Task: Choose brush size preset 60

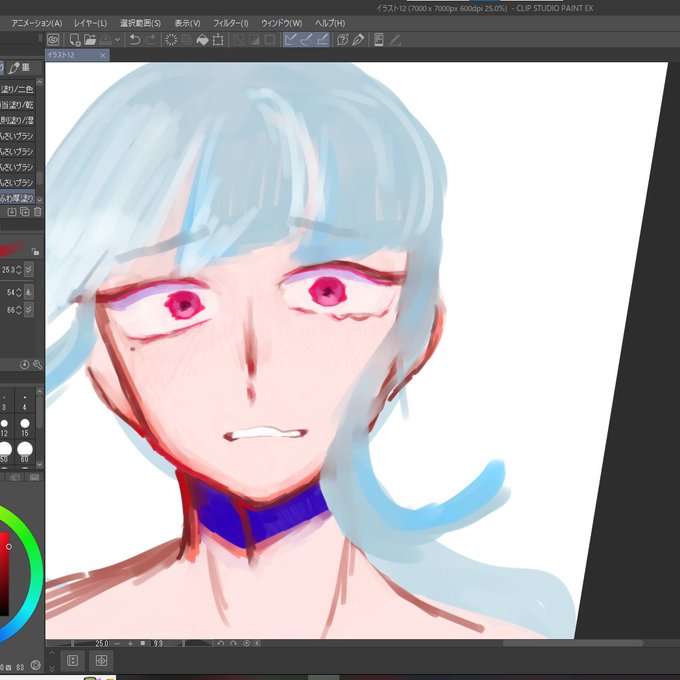Action: (x=25, y=452)
